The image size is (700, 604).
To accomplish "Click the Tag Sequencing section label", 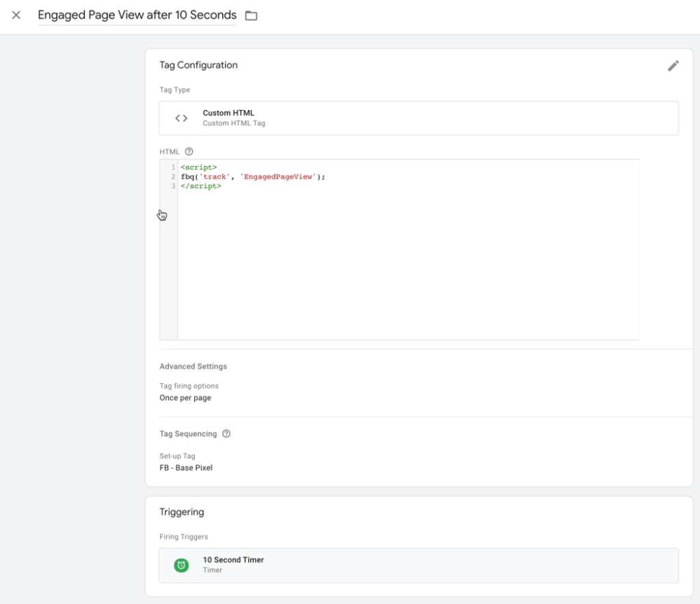I will point(188,434).
